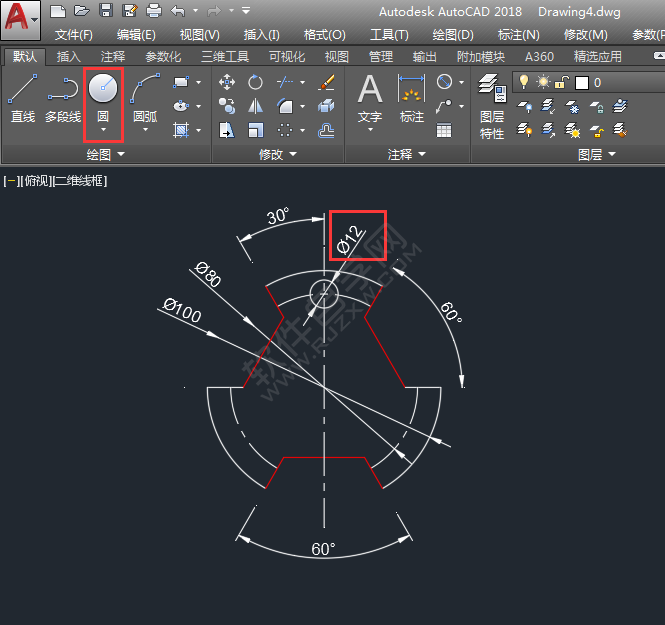Viewport: 665px width, 625px height.
Task: Expand the 绘图 panel dropdown
Action: [x=106, y=155]
